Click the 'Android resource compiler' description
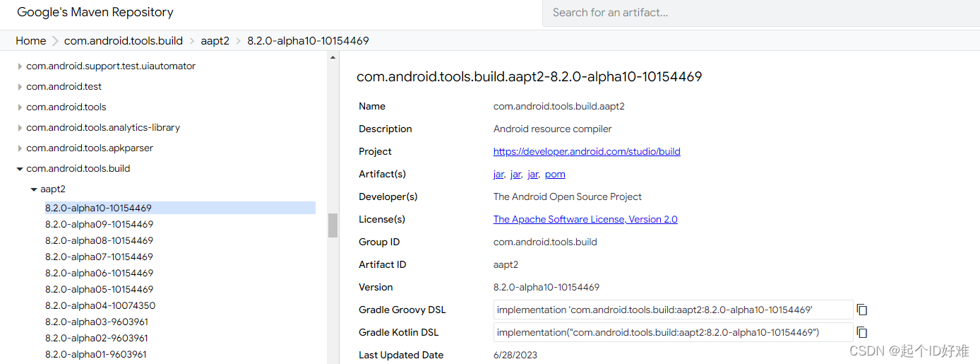This screenshot has width=980, height=364. [x=553, y=129]
